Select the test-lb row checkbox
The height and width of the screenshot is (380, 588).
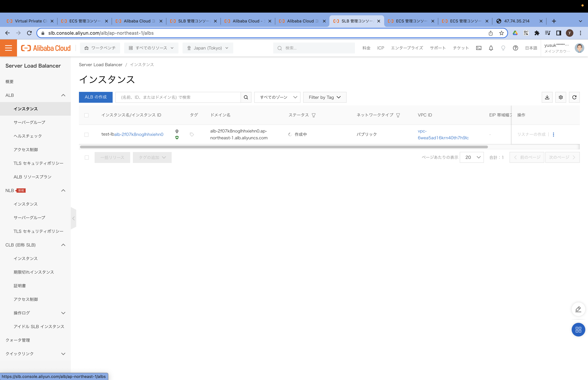click(86, 135)
